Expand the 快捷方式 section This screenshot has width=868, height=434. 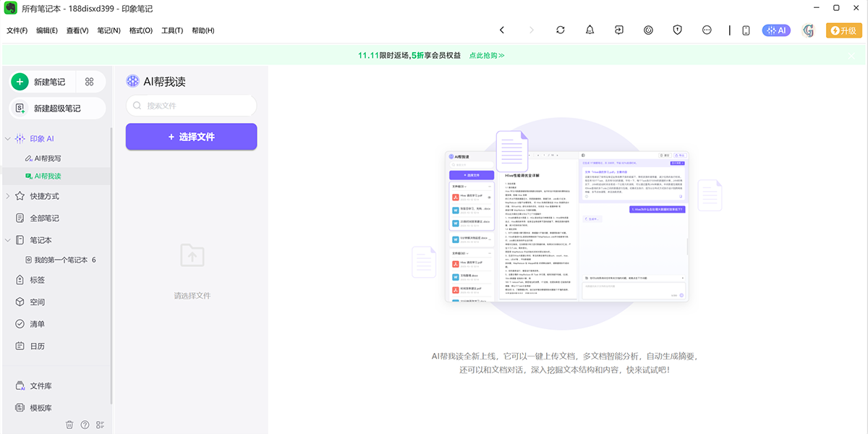[8, 196]
